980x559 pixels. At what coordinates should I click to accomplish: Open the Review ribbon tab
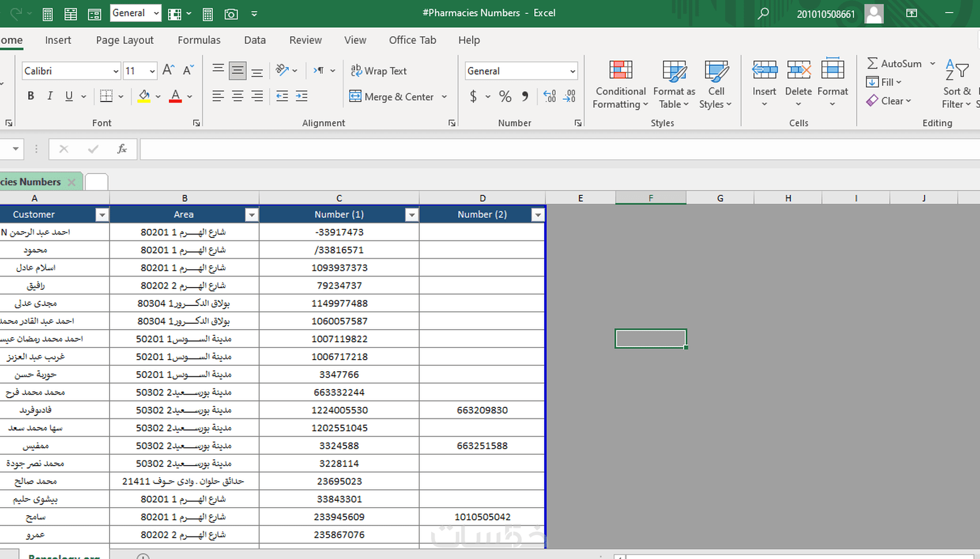(x=306, y=40)
